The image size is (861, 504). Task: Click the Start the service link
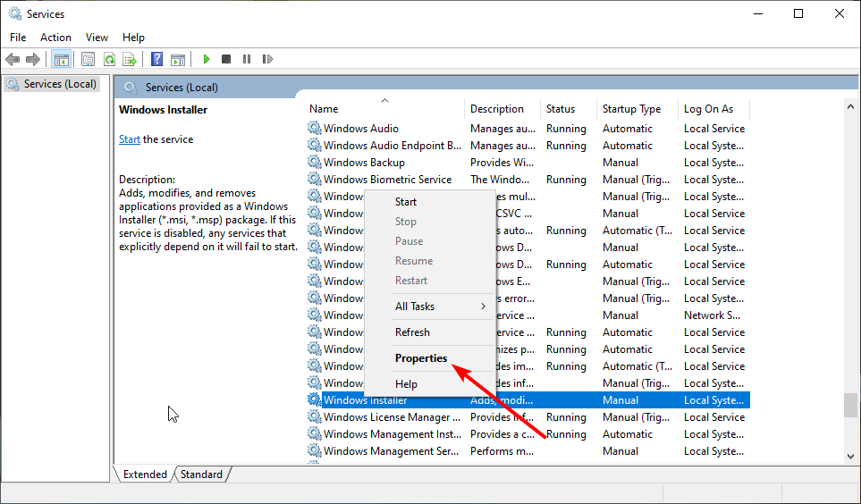point(130,139)
